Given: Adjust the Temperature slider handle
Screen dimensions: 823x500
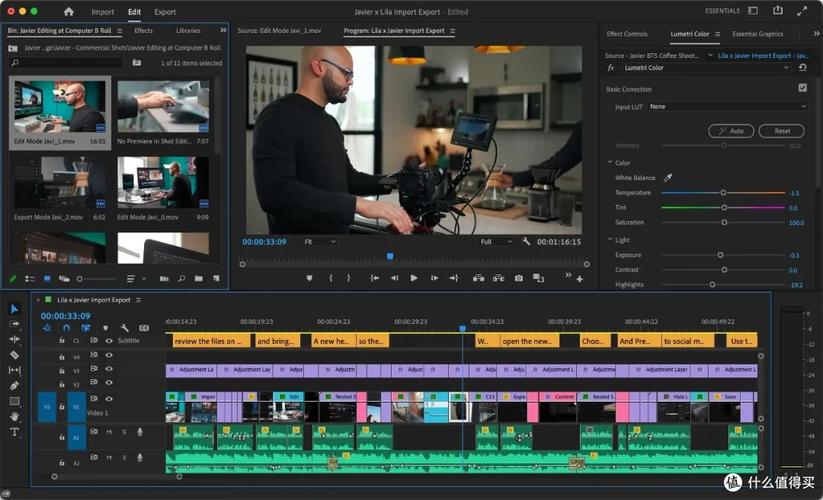Looking at the screenshot, I should click(723, 193).
